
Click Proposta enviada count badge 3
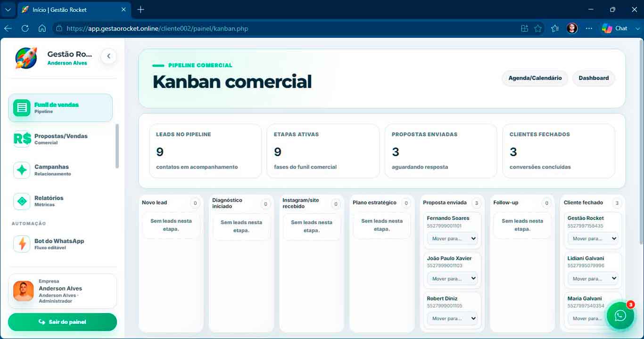477,203
